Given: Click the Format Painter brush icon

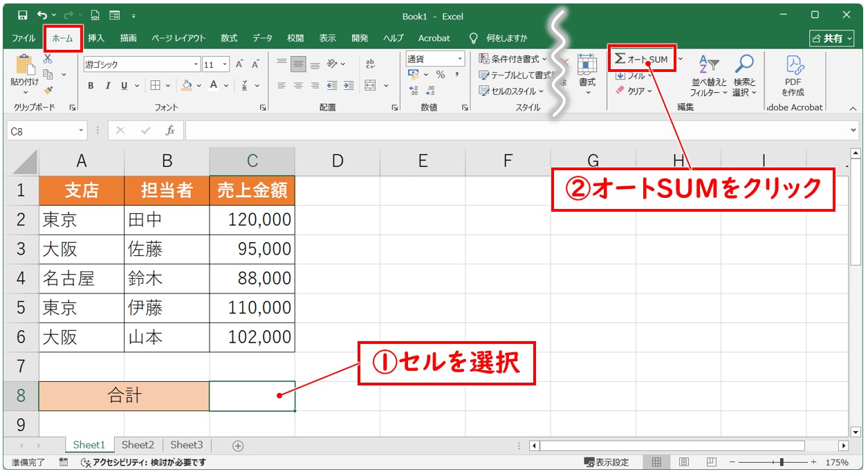Looking at the screenshot, I should tap(48, 89).
